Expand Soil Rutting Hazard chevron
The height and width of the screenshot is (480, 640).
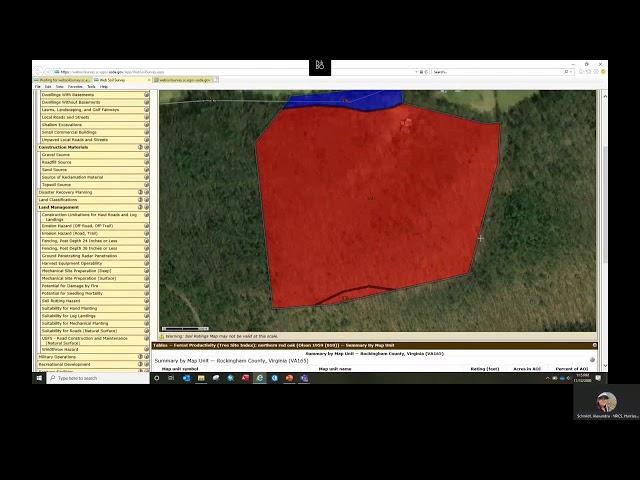click(x=147, y=301)
